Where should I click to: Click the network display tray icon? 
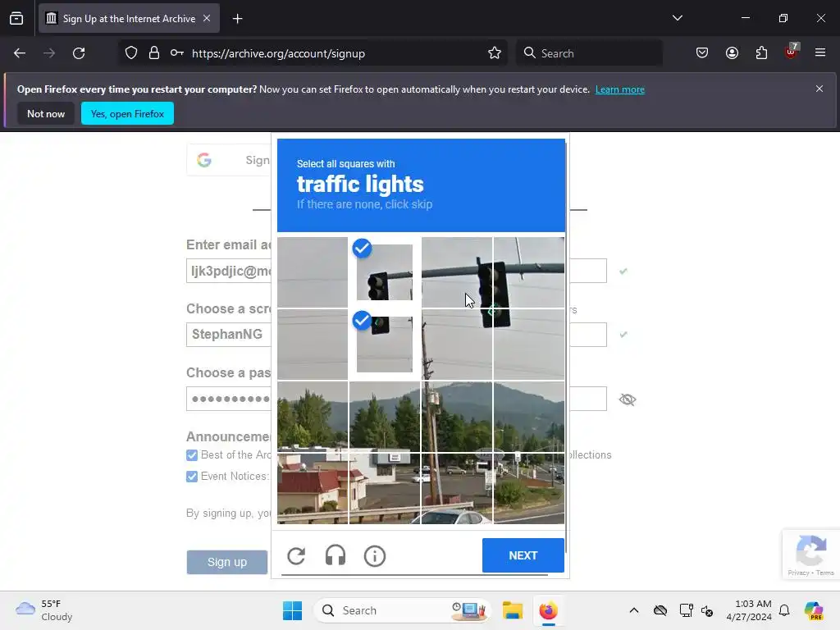pyautogui.click(x=686, y=610)
